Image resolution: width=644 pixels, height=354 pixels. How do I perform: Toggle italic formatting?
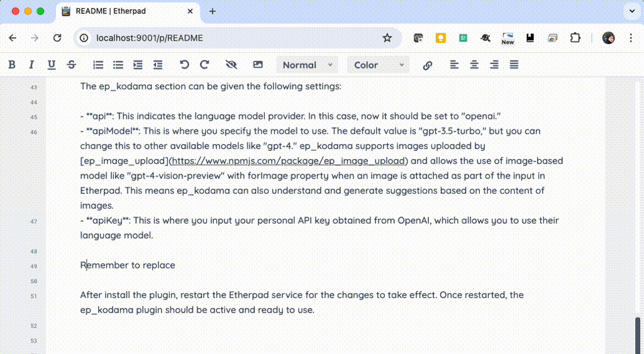pos(31,65)
